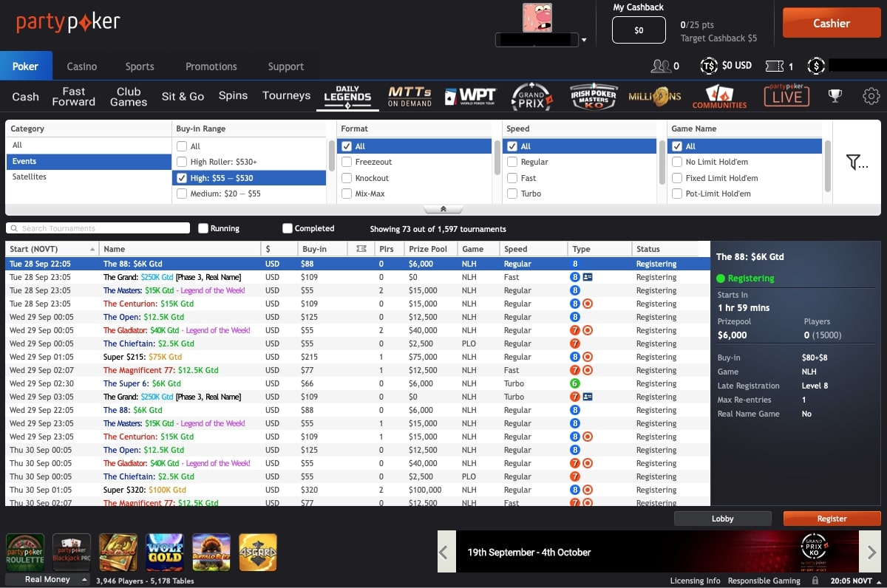Screen dimensions: 887x588
Task: Open the settings gear icon
Action: coord(871,96)
